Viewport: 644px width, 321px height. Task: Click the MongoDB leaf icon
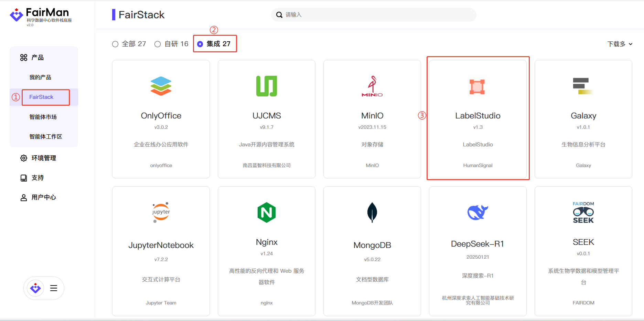[372, 213]
